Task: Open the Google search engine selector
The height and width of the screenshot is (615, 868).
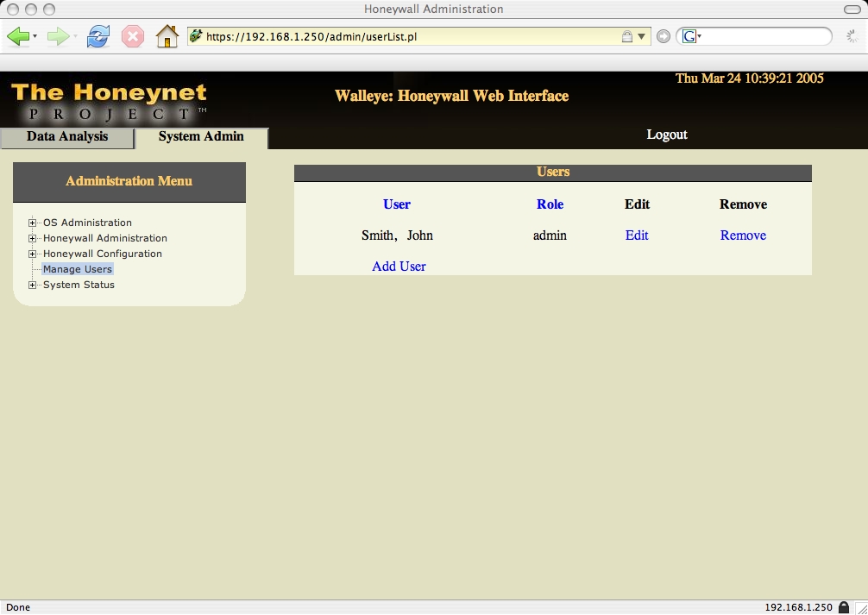Action: 691,36
